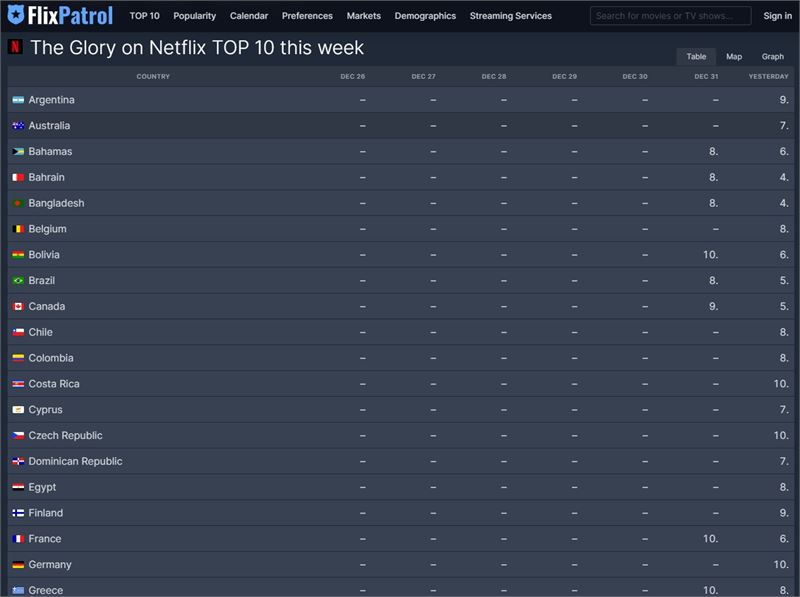Click Argentina's yesterday rank of 9.
This screenshot has height=597, width=800.
[784, 100]
